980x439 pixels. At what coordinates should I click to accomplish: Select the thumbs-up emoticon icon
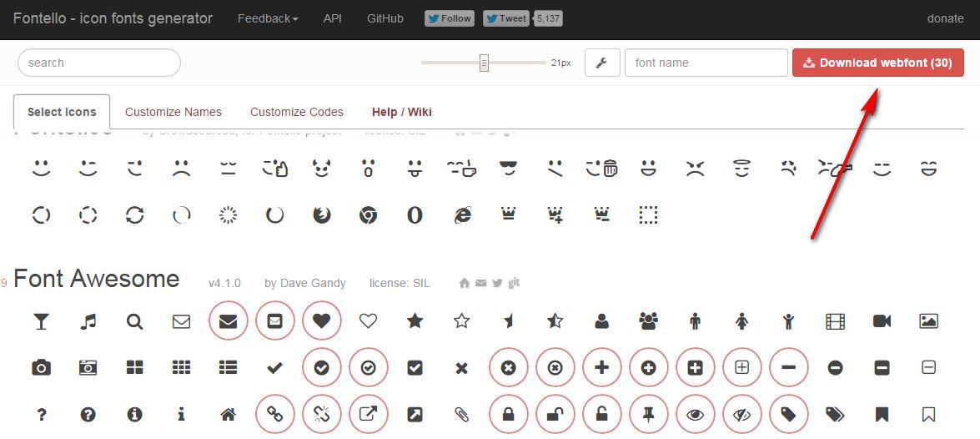(x=275, y=169)
